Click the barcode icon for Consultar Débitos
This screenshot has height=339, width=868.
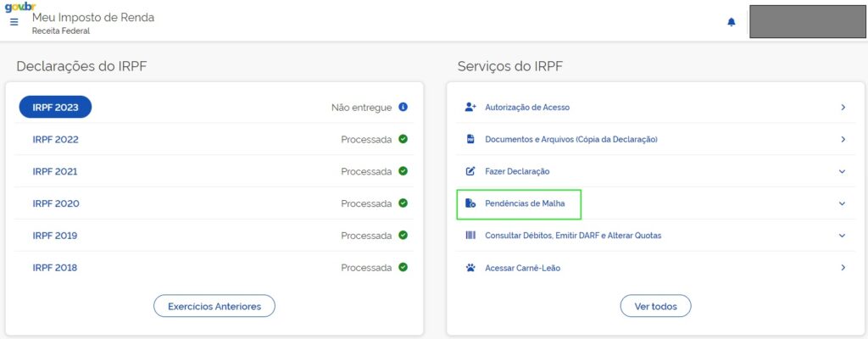coord(470,236)
